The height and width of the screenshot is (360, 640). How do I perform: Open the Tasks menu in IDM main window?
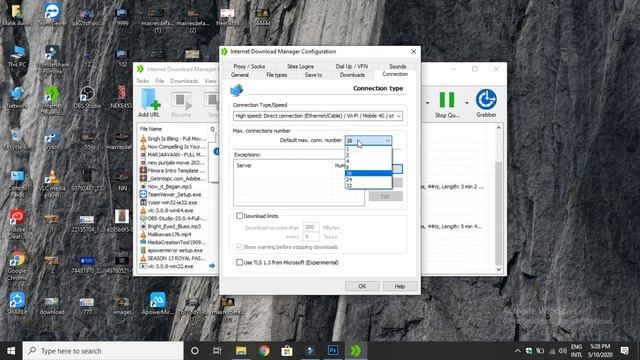pyautogui.click(x=142, y=81)
